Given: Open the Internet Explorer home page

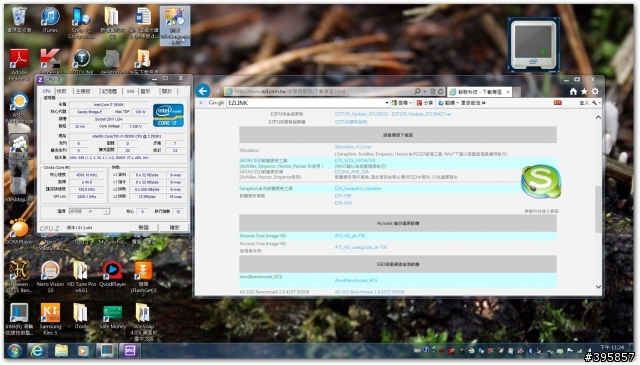Looking at the screenshot, I should coord(573,91).
